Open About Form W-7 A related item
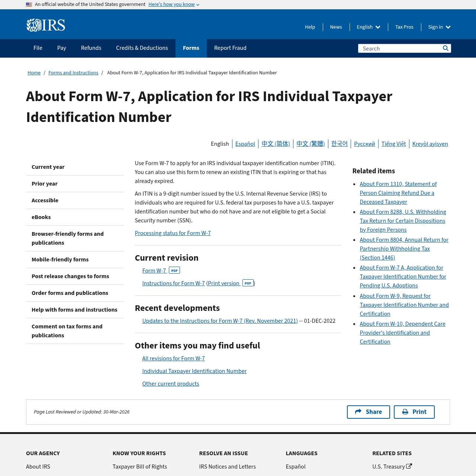 tap(403, 277)
